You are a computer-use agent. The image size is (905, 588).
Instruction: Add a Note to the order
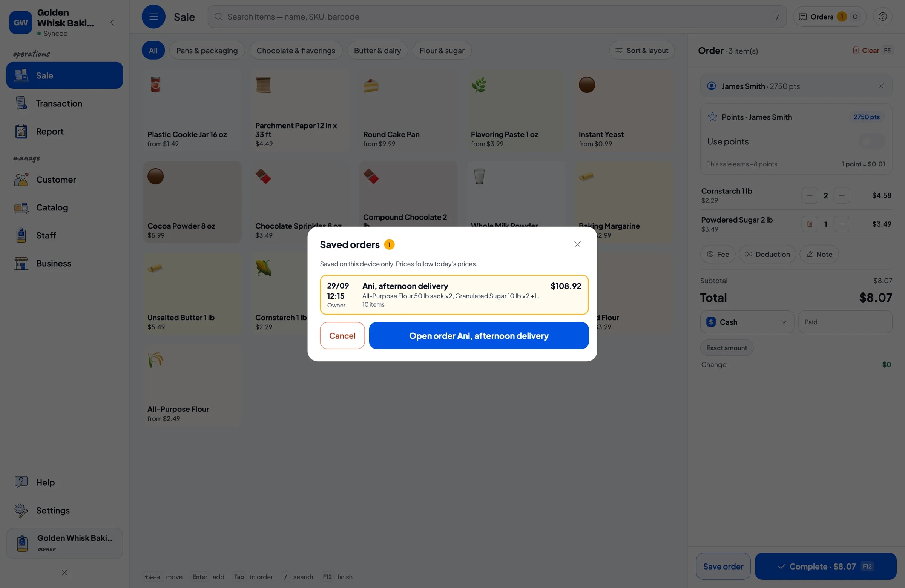(x=819, y=254)
